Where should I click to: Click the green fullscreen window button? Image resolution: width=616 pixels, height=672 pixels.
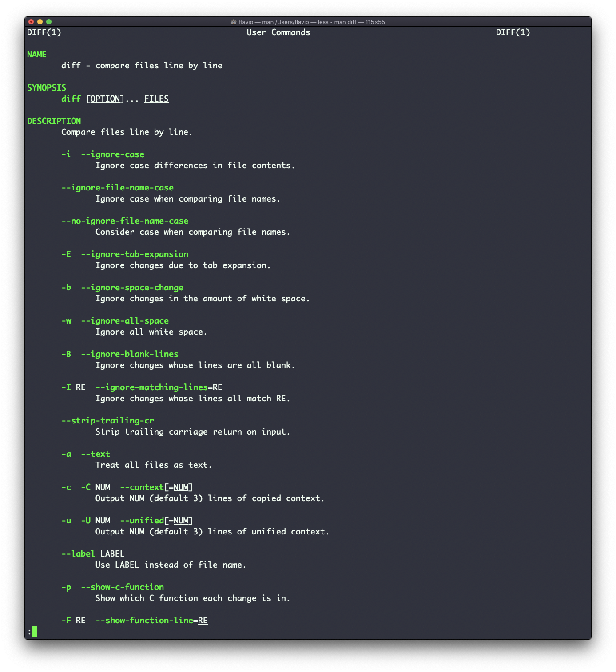pyautogui.click(x=49, y=22)
